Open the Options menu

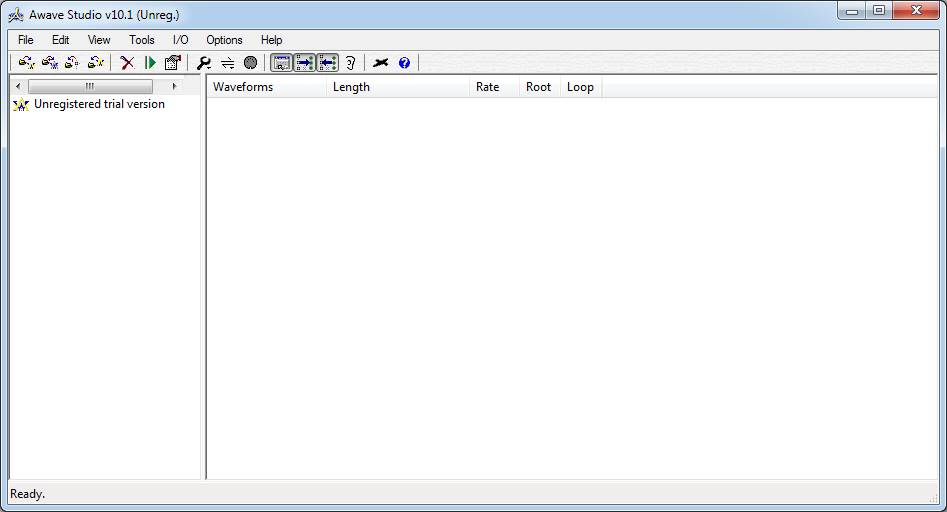pyautogui.click(x=224, y=40)
